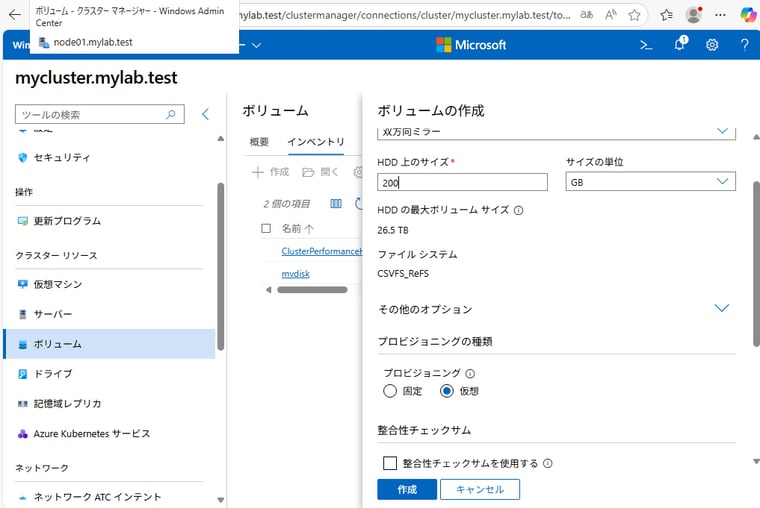Screen dimensions: 760x508
Task: Click the 作成 submit button
Action: point(407,490)
